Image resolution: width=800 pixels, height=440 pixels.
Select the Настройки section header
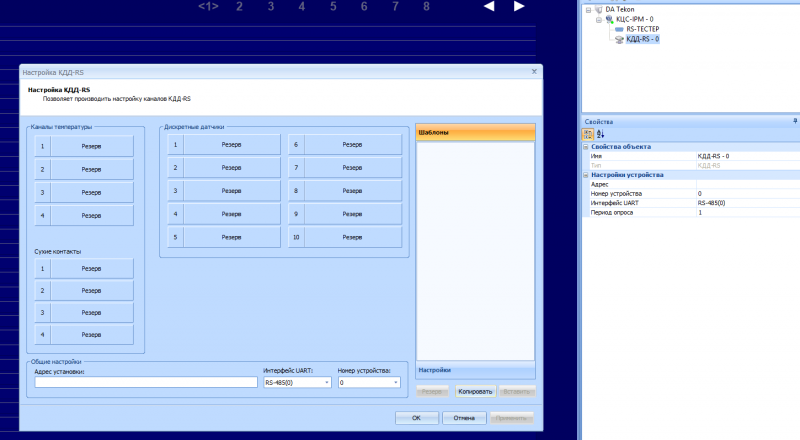[x=476, y=369]
